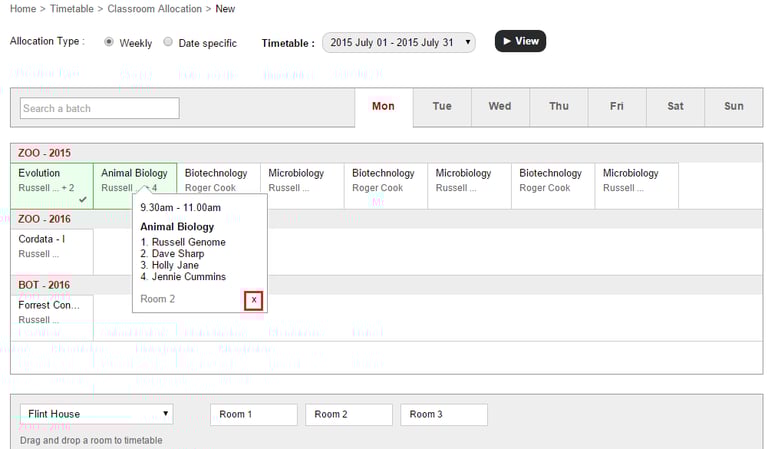Screen dimensions: 768x449
Task: Select the Date specific allocation type
Action: (x=168, y=42)
